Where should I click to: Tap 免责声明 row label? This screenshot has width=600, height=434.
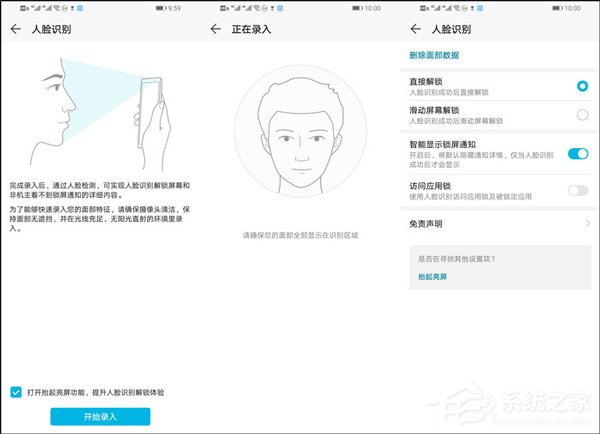(426, 224)
